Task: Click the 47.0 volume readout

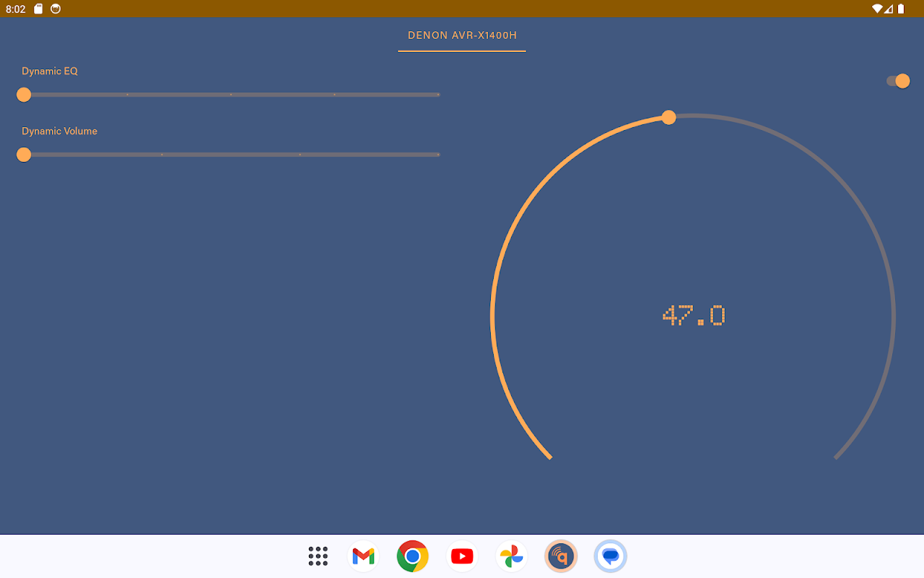Action: (x=694, y=316)
